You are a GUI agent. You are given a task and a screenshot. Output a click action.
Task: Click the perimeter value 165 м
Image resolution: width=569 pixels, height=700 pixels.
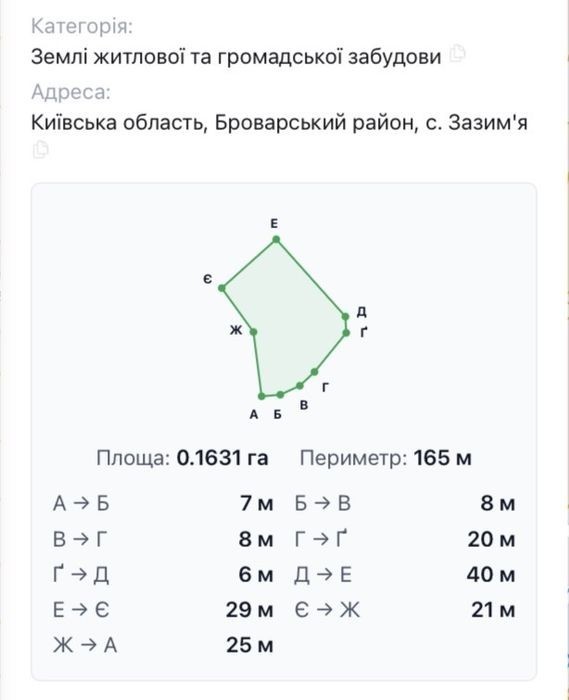(x=442, y=458)
